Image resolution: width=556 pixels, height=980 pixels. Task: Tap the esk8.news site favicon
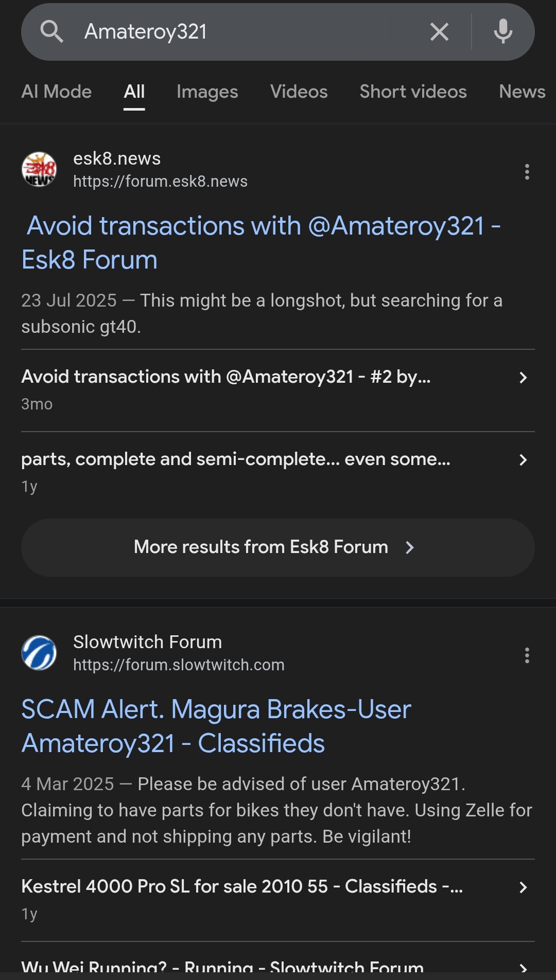coord(39,169)
